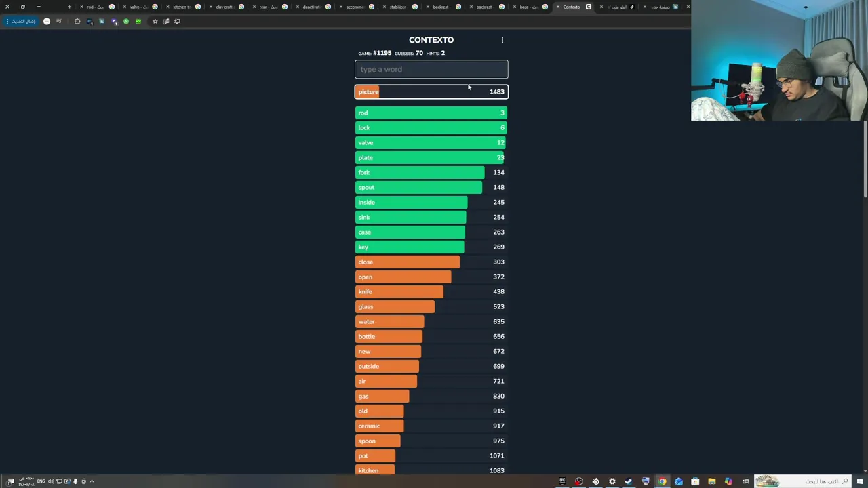Open Epic Games Launcher from taskbar
This screenshot has height=488, width=868.
click(562, 481)
